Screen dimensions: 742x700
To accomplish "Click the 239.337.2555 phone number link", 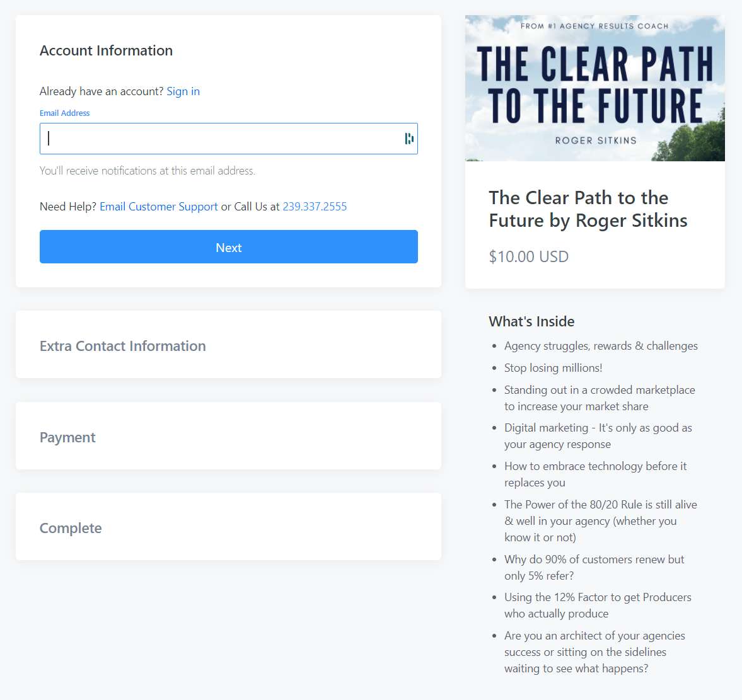I will 315,207.
